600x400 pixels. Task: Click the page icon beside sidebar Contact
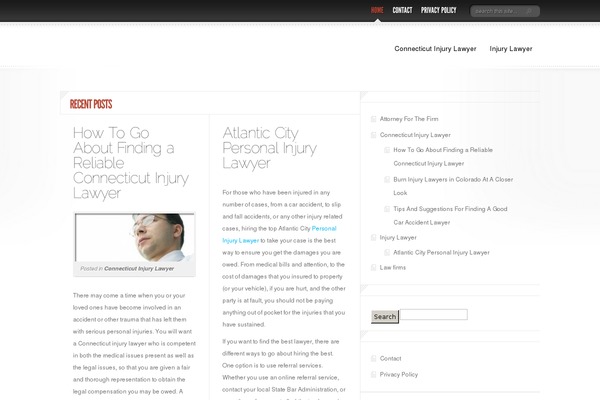pyautogui.click(x=374, y=359)
